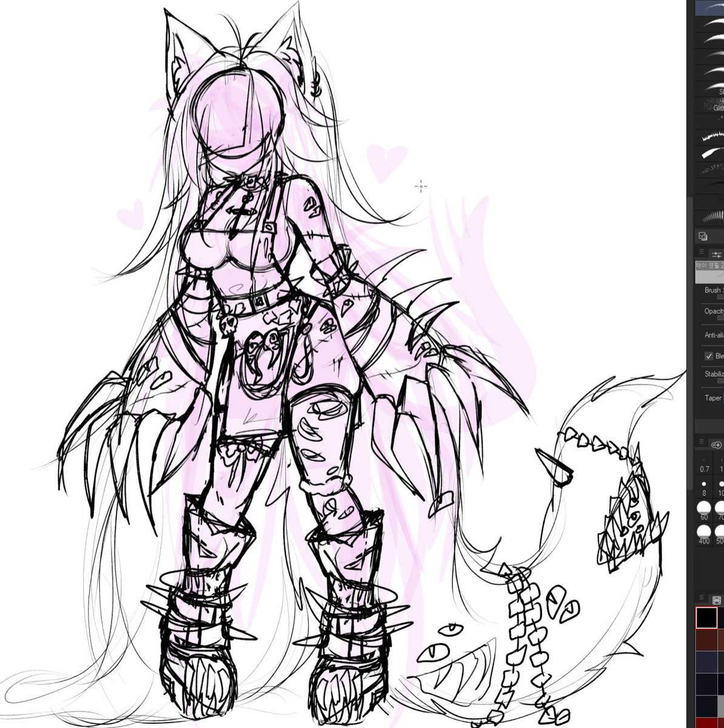
Task: Pick the dark navy blue color swatch
Action: point(706,662)
